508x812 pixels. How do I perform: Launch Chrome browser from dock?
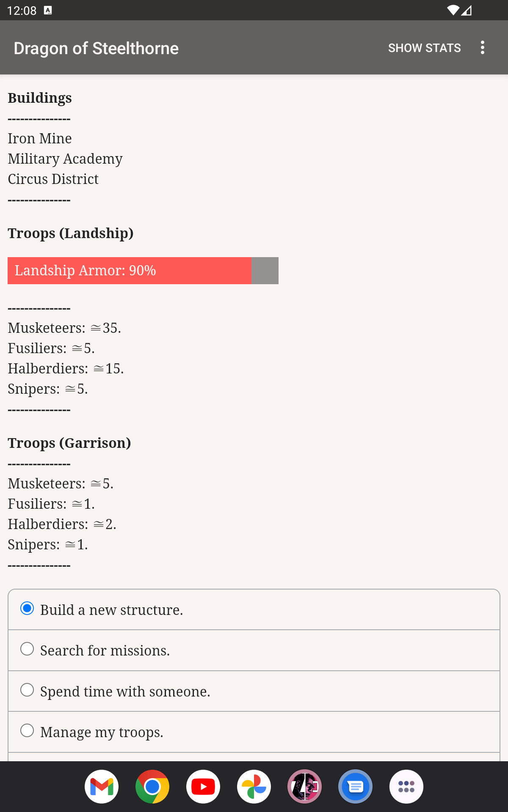152,787
